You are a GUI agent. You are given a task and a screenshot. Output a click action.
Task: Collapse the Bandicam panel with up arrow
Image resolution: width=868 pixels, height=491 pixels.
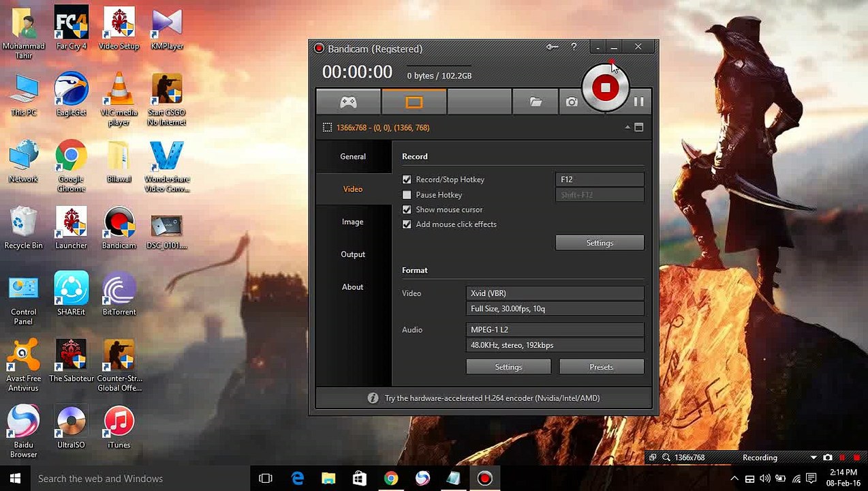tap(627, 128)
